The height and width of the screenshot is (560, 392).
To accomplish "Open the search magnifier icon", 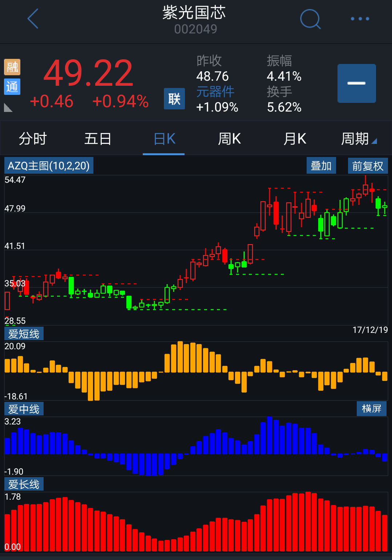I will tap(311, 19).
